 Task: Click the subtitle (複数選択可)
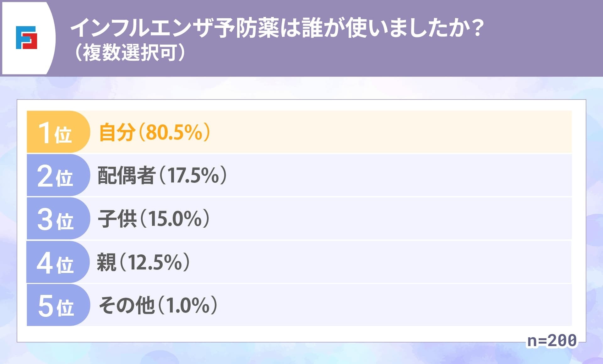[x=129, y=52]
